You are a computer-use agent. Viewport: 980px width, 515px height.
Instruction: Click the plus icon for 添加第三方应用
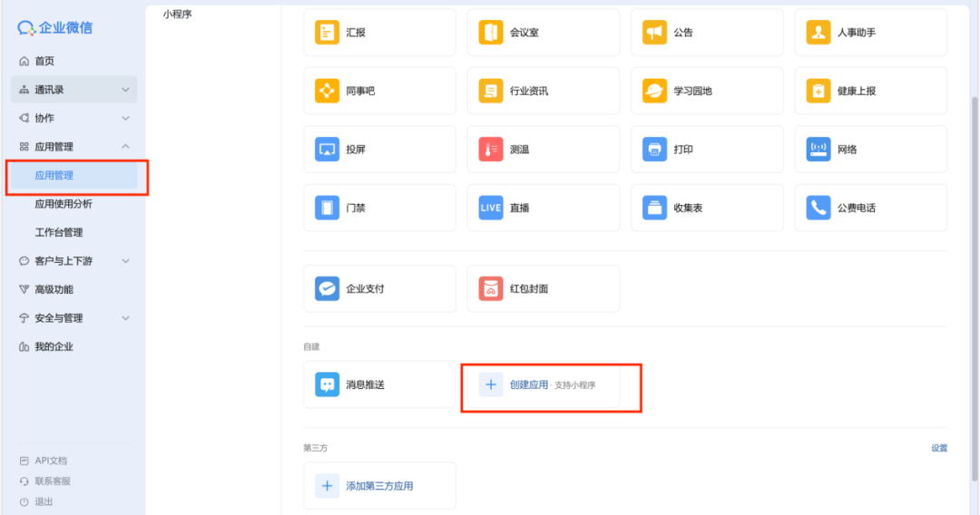[x=327, y=486]
